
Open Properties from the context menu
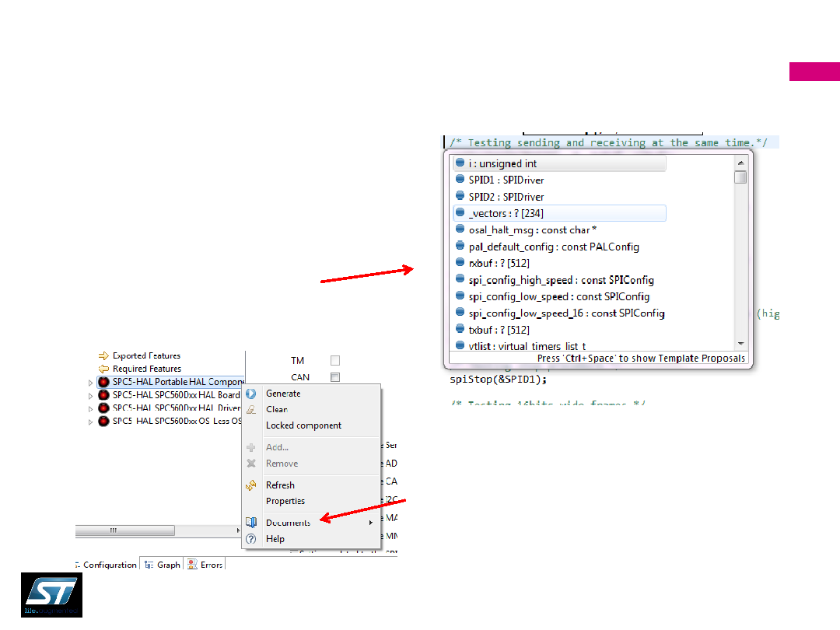point(311,501)
